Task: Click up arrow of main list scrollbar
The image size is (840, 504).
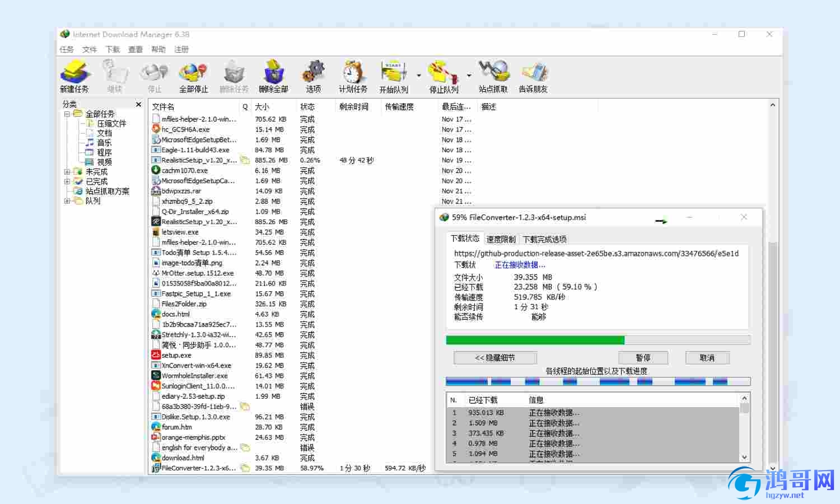Action: point(773,105)
